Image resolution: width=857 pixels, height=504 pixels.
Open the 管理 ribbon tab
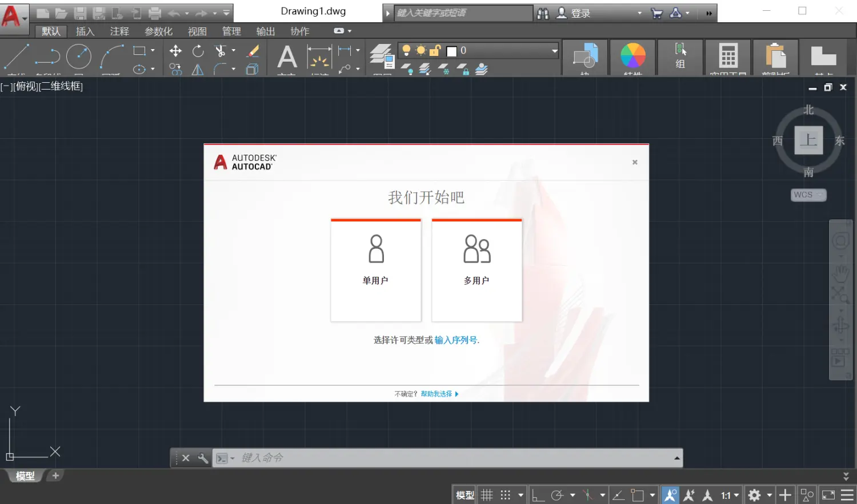tap(231, 31)
